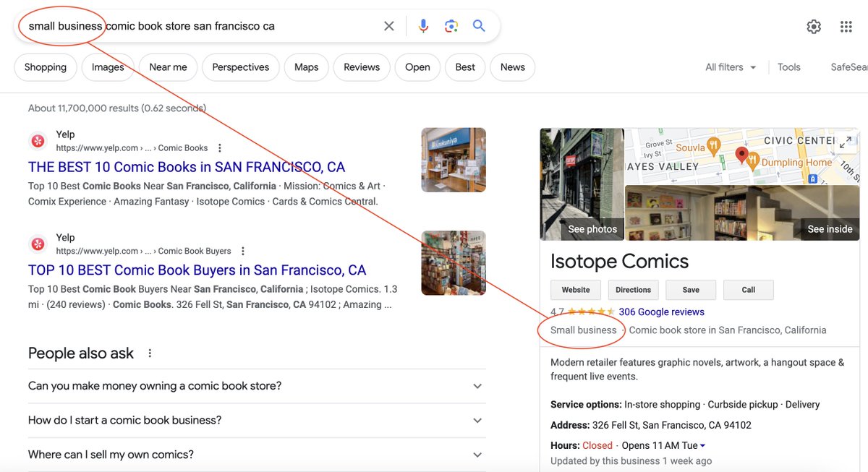Viewport: 868px width, 472px height.
Task: Clear the search box with the X icon
Action: 389,26
